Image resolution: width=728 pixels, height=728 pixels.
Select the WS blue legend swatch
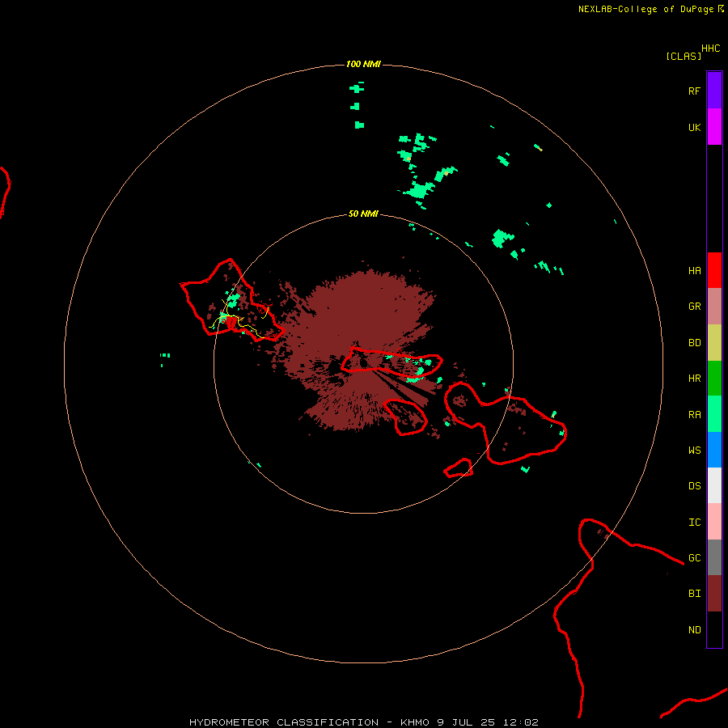tap(714, 450)
